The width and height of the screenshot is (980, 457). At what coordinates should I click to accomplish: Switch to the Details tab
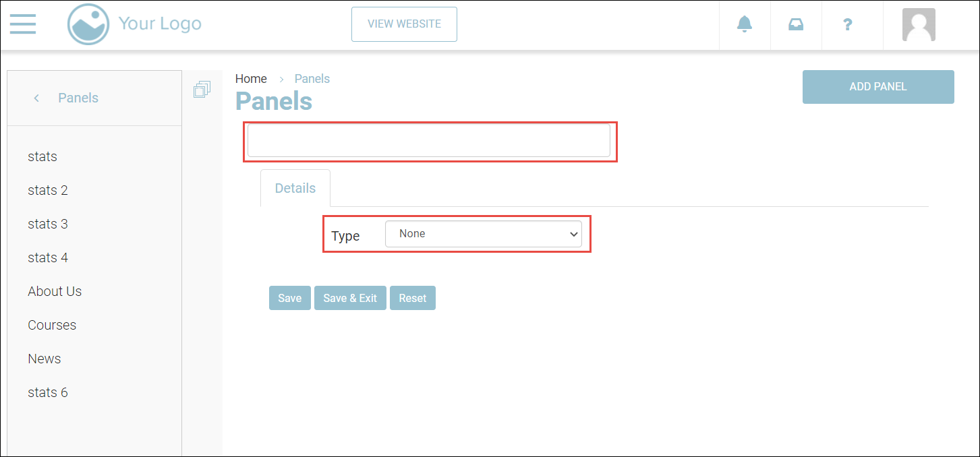[295, 188]
